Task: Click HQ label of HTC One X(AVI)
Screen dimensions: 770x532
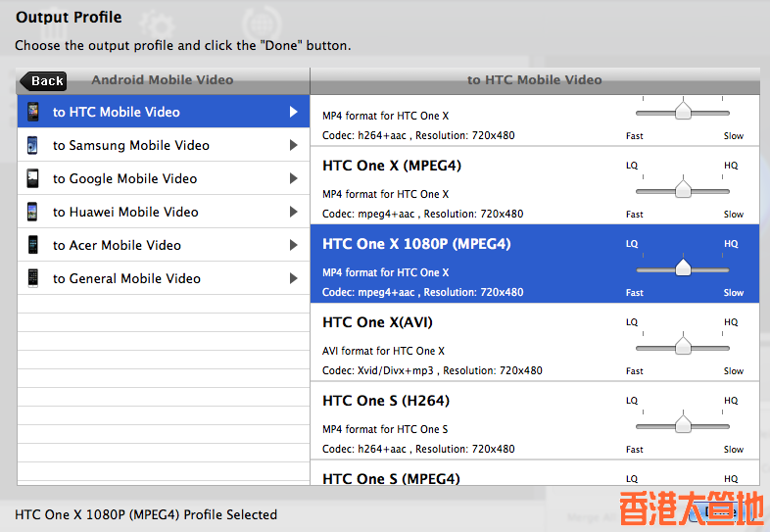Action: 731,322
